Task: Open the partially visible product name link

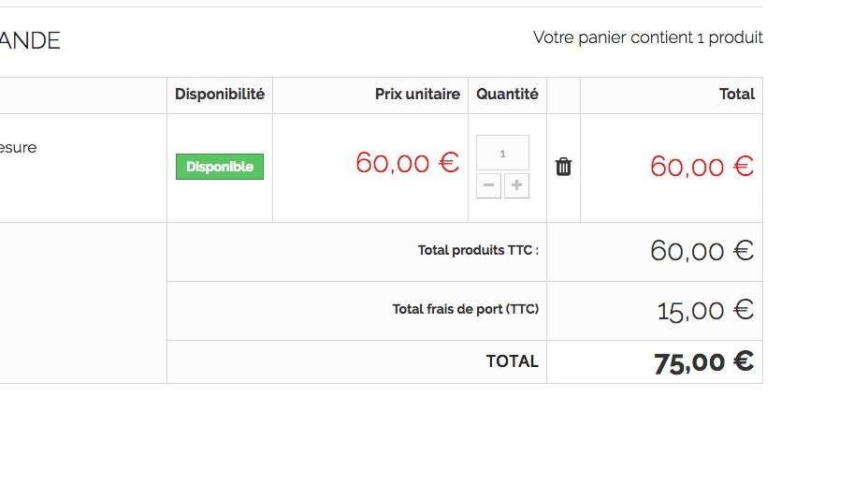Action: click(x=19, y=147)
